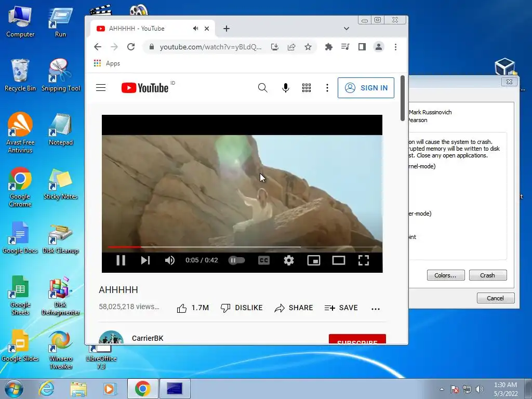Open Chrome profile avatar
Screen dimensions: 532x399
(379, 47)
